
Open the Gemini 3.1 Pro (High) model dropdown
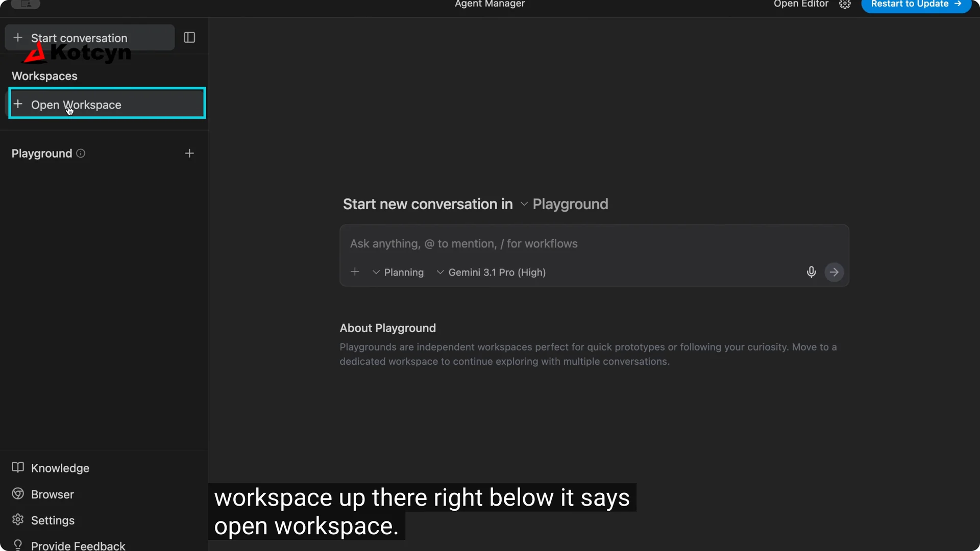(x=491, y=272)
